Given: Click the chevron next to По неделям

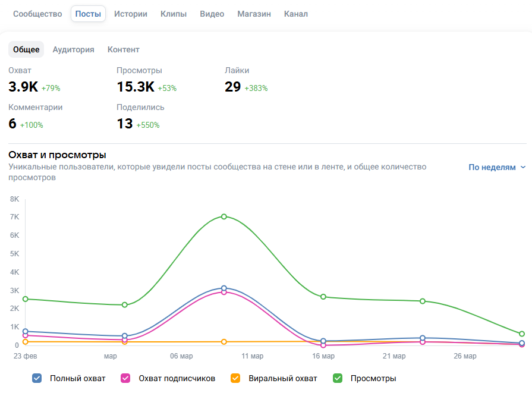Looking at the screenshot, I should tap(523, 168).
